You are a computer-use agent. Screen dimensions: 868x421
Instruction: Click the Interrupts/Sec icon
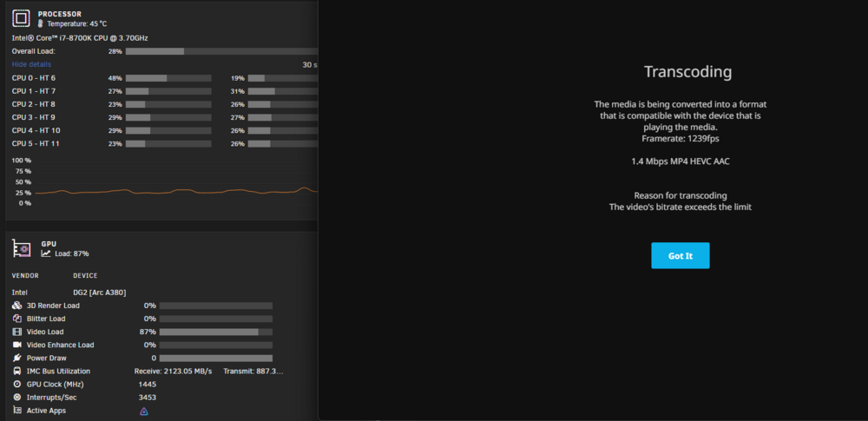(x=17, y=398)
